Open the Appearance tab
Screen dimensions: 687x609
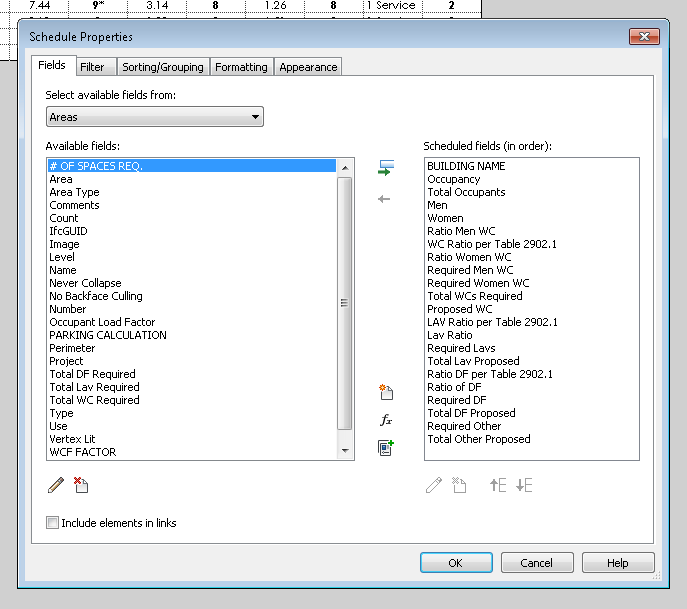point(308,67)
